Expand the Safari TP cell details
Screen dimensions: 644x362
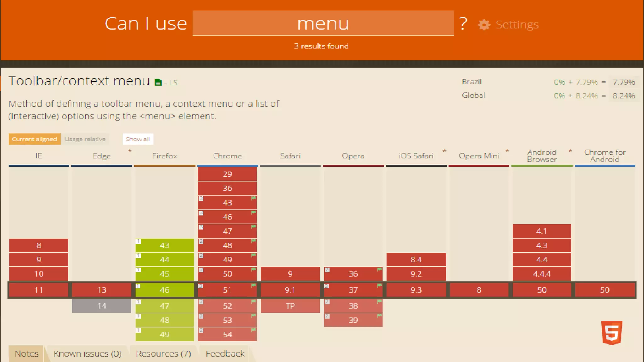(290, 306)
